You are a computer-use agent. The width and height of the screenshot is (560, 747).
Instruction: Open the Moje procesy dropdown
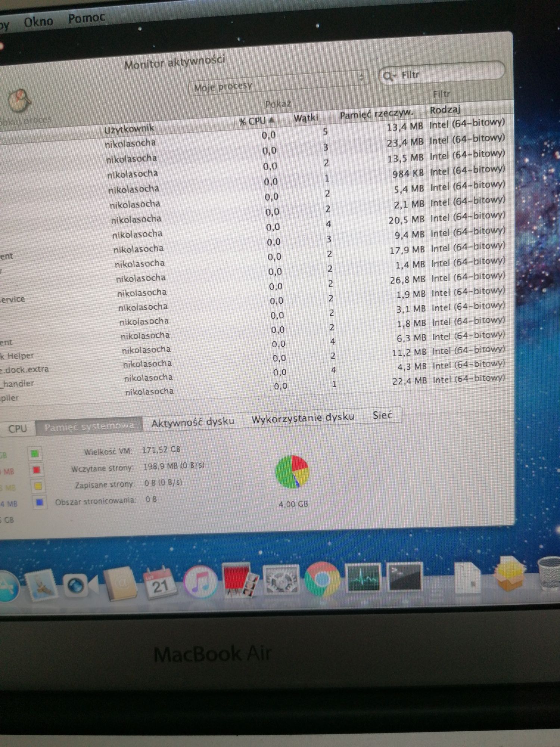279,83
